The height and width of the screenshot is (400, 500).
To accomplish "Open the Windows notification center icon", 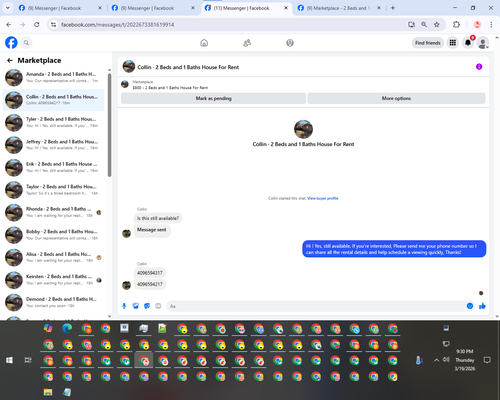I will coord(487,360).
